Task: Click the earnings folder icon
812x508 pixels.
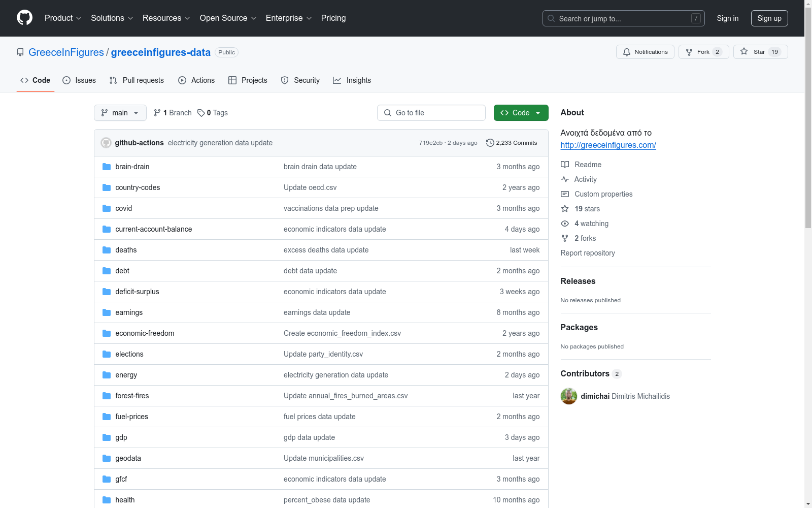Action: point(107,312)
